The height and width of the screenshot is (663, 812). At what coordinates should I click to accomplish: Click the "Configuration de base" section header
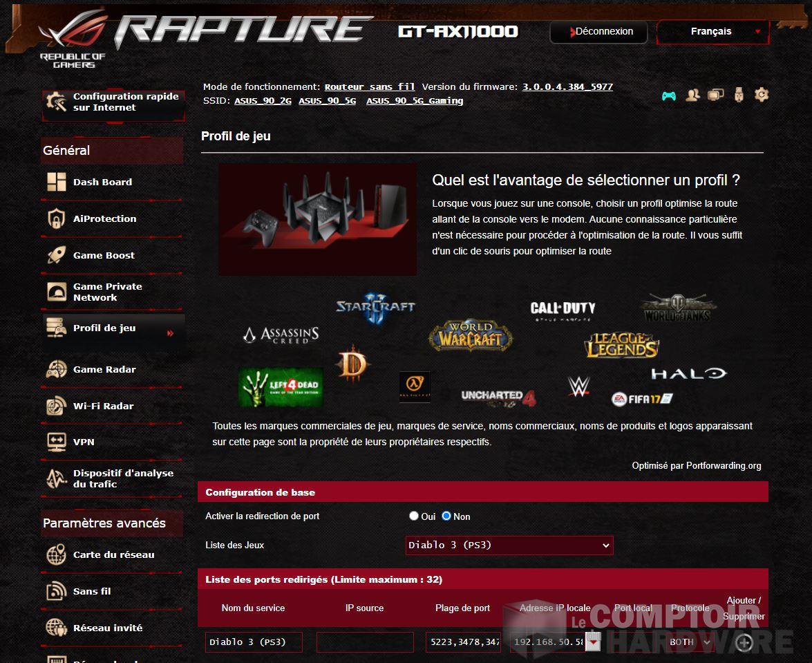[483, 492]
